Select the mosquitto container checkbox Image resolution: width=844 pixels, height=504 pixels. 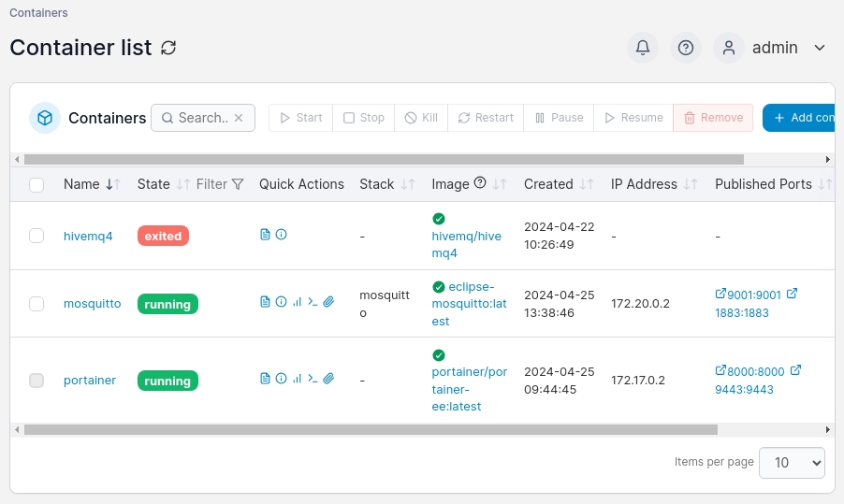point(36,304)
